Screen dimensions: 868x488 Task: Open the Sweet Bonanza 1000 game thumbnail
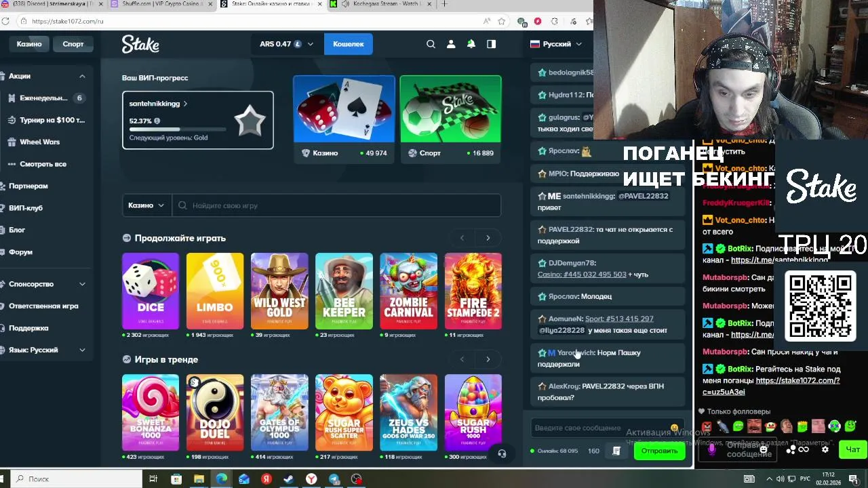[x=151, y=412]
